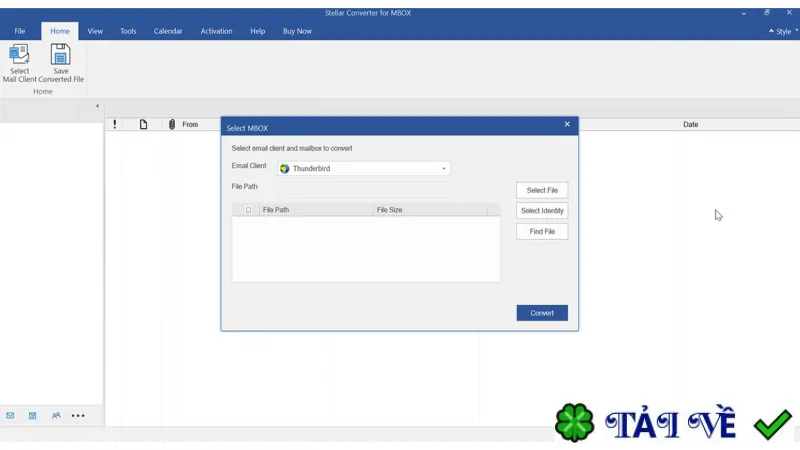
Task: Expand the Email Client dropdown arrow
Action: coord(444,168)
